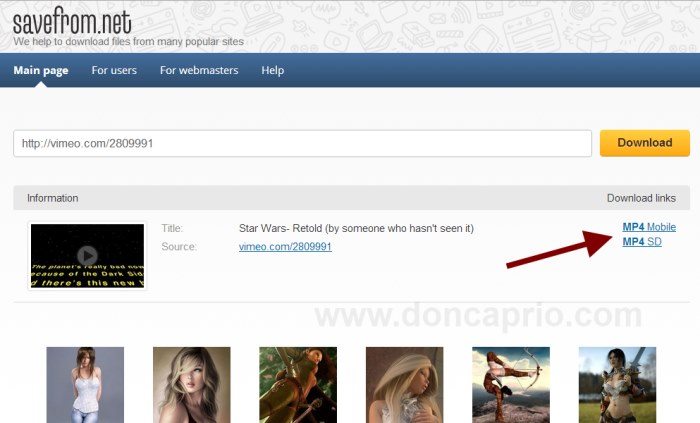Click the Information header label
Screen dimensions: 700x423
(x=53, y=198)
